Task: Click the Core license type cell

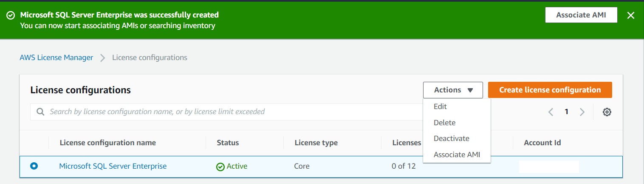Action: tap(302, 166)
